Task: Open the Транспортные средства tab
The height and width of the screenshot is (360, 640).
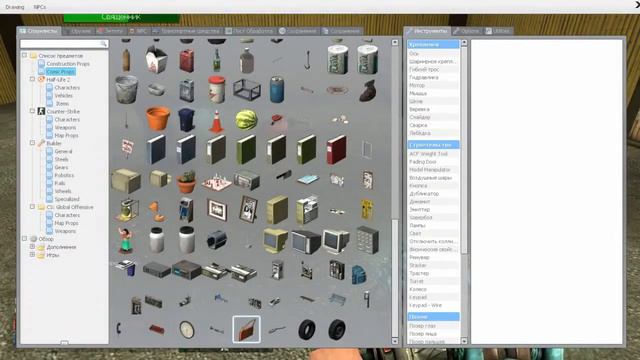Action: tap(186, 31)
